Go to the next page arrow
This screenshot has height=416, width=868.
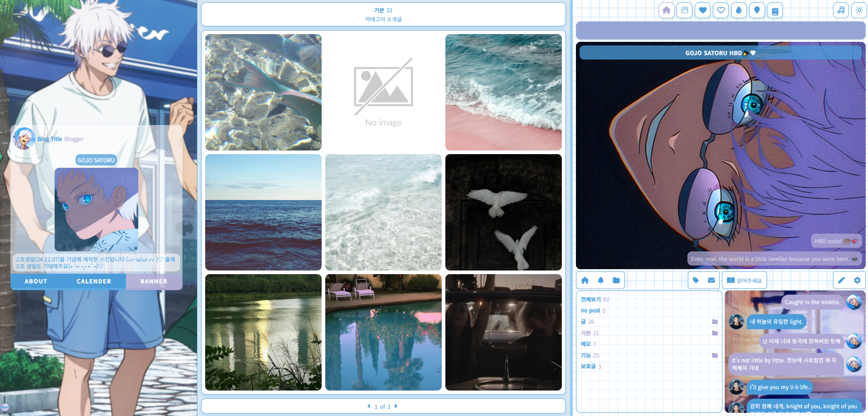tap(396, 406)
